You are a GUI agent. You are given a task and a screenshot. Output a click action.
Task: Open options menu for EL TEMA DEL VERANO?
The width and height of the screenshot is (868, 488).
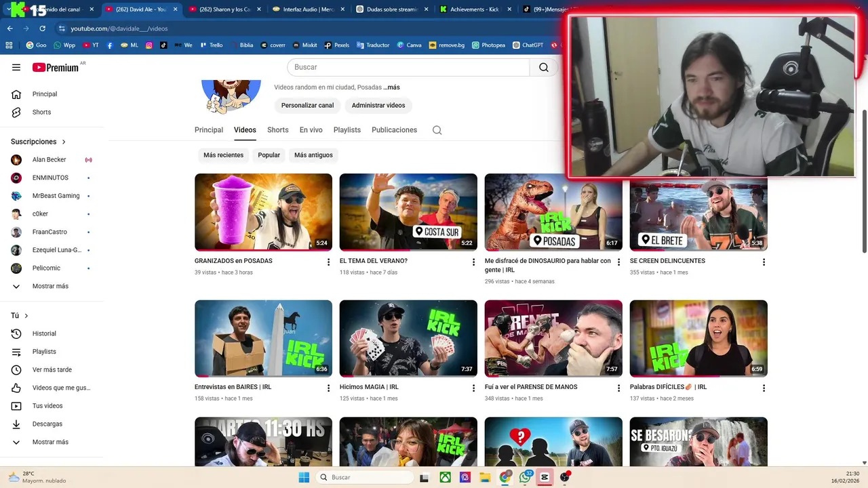click(474, 262)
